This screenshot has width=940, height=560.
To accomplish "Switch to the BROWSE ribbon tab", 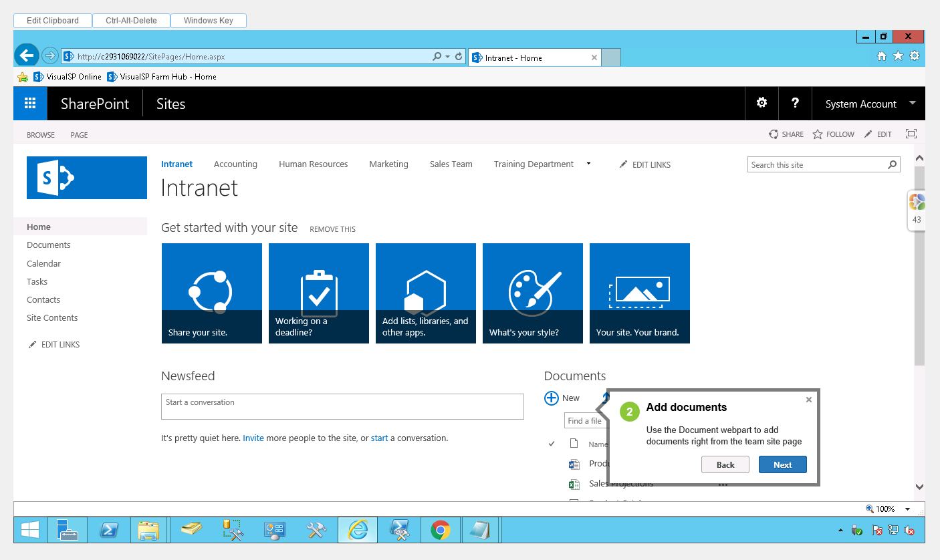I will coord(41,135).
